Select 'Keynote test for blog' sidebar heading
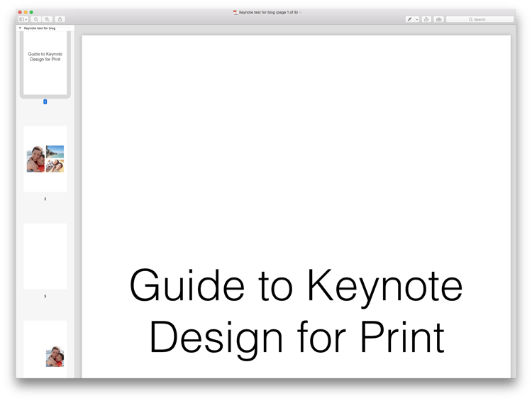 click(40, 28)
